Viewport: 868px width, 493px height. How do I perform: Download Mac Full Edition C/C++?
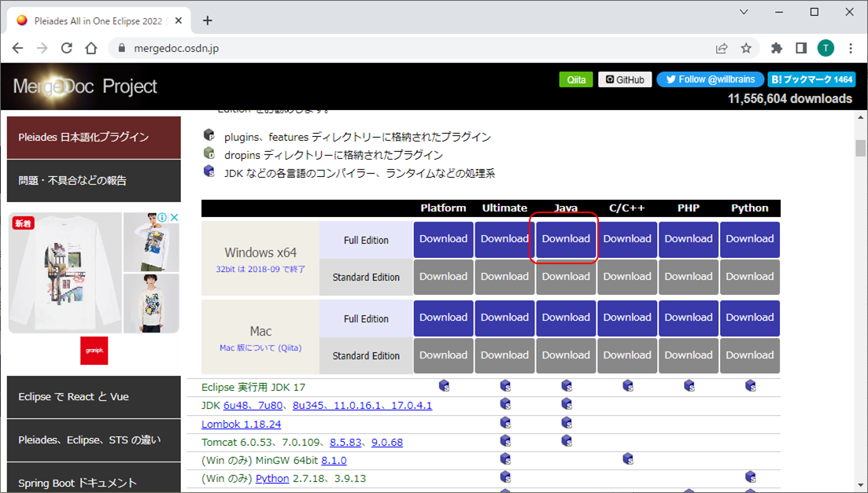coord(627,318)
